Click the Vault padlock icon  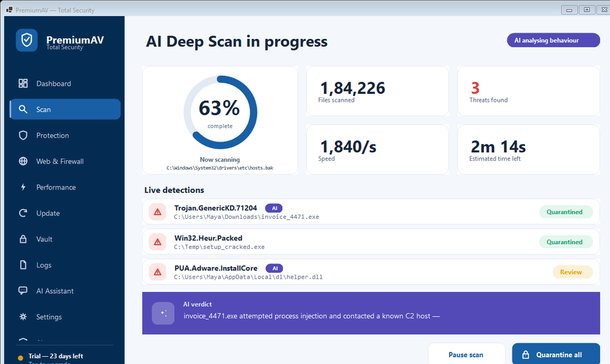pyautogui.click(x=23, y=239)
